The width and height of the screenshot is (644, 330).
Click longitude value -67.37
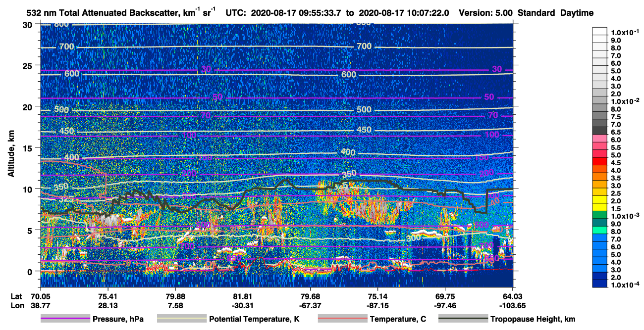tap(310, 305)
